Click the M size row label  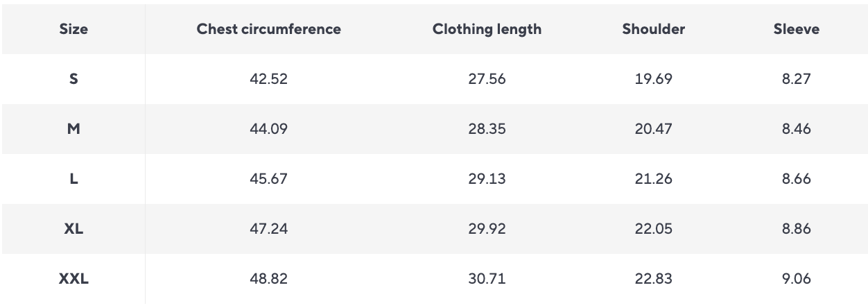click(73, 129)
